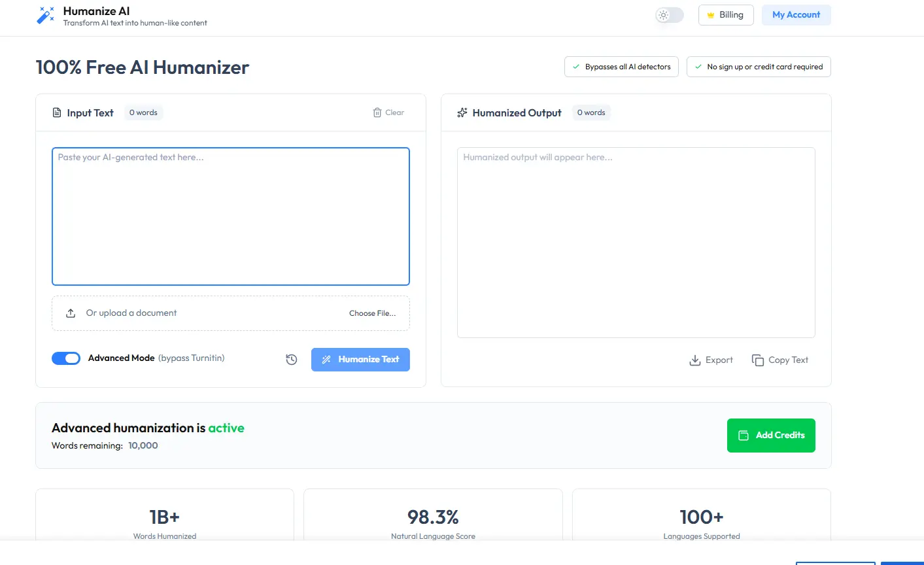Click the Bypasses all AI detectors badge

click(621, 67)
